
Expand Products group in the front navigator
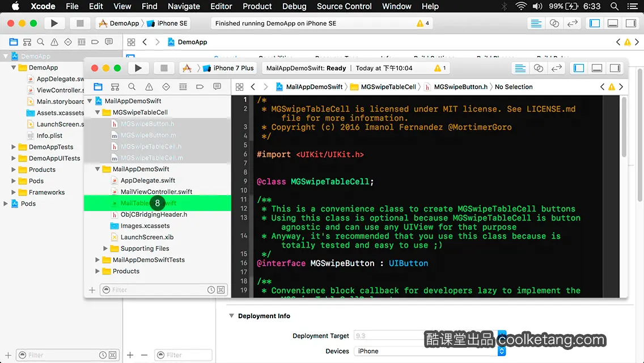click(x=98, y=271)
